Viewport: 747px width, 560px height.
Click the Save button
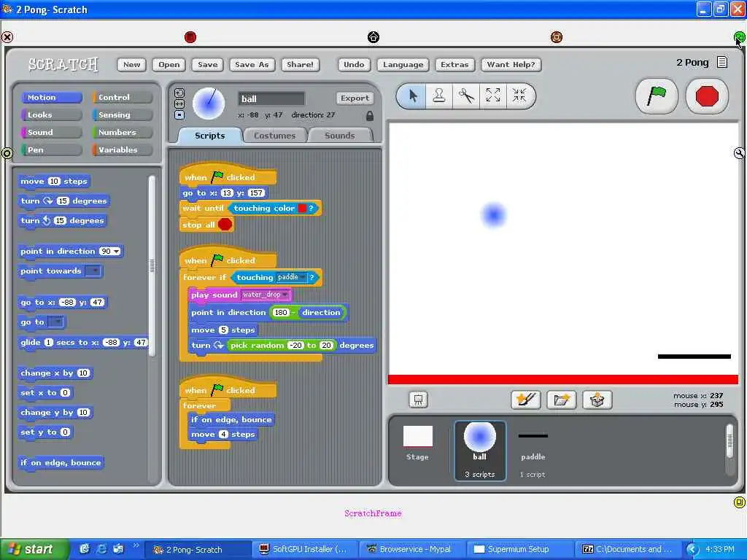point(208,65)
